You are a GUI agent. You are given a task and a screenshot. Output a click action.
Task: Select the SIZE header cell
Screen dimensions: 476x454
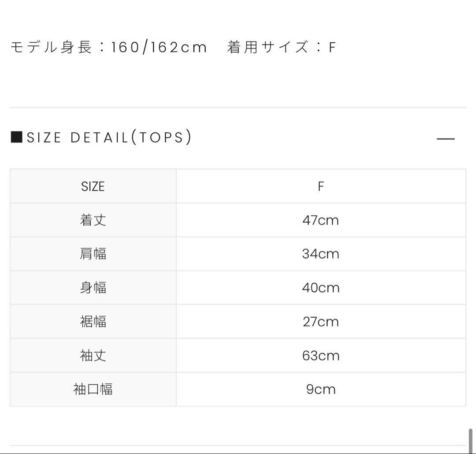tap(93, 187)
